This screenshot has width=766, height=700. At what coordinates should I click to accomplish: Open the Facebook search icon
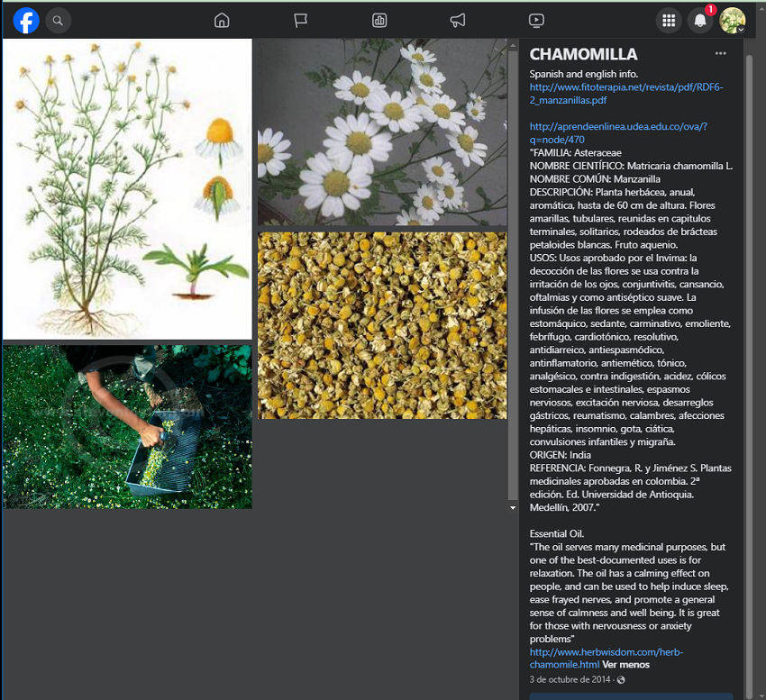coord(58,20)
